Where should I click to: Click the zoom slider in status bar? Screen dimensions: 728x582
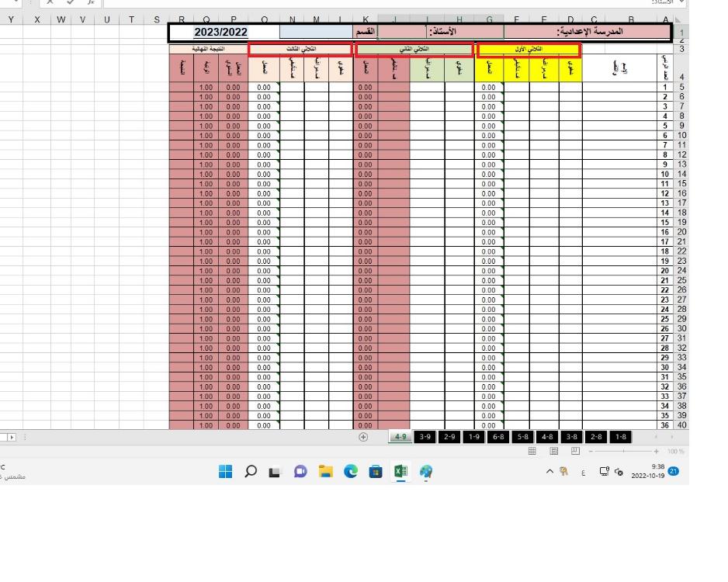tap(622, 451)
